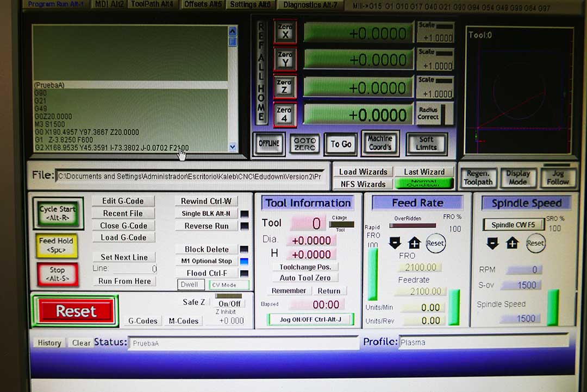Open Offsets tab

coord(203,4)
